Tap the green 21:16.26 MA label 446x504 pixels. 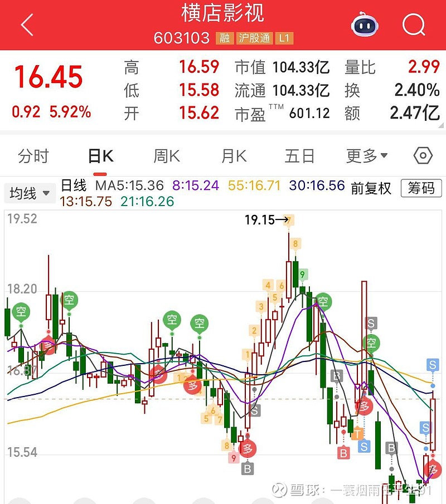coord(147,202)
